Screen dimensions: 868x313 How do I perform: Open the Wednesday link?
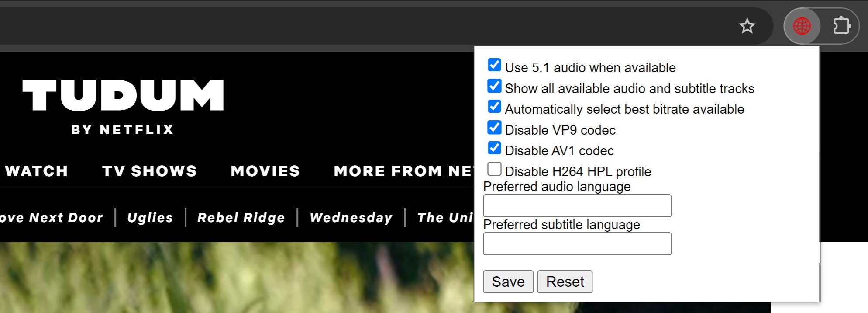click(351, 218)
